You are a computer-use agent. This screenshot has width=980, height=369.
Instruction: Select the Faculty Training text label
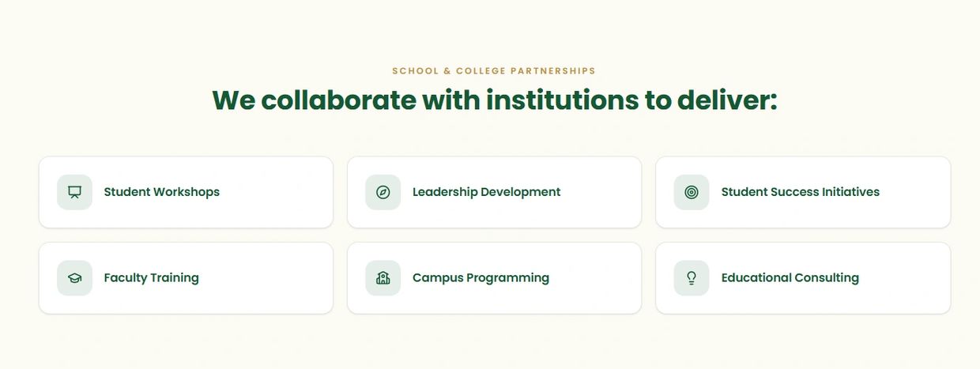click(152, 278)
